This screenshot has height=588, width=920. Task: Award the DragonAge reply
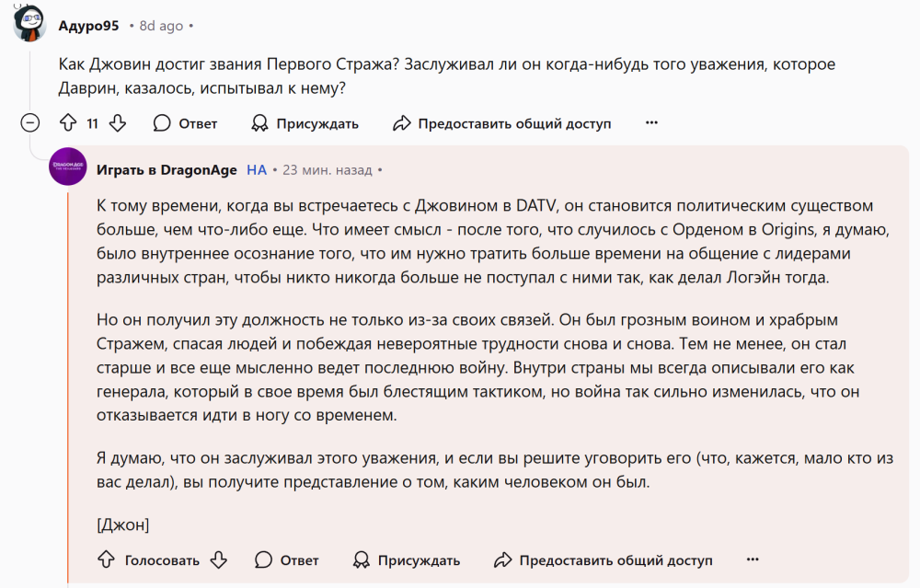click(406, 559)
